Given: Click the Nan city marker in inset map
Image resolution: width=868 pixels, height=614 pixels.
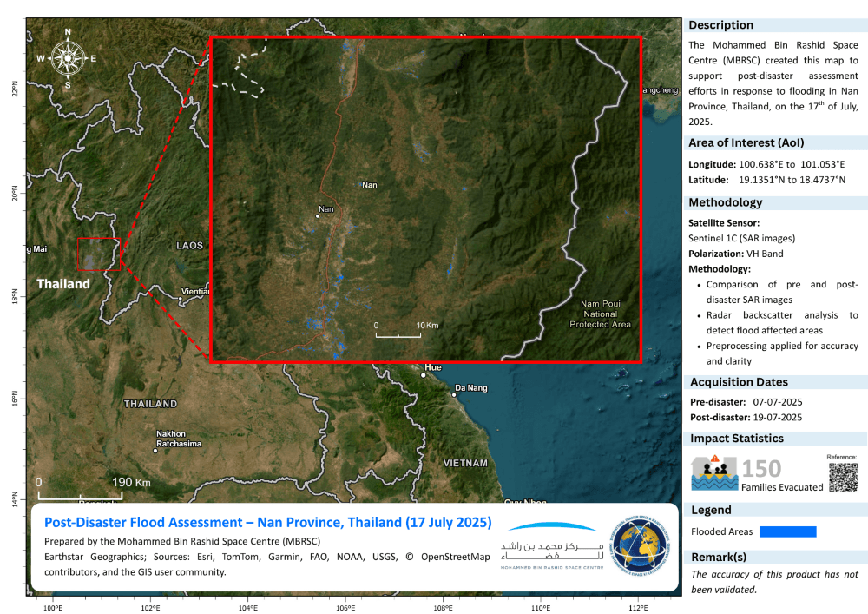Looking at the screenshot, I should point(319,216).
